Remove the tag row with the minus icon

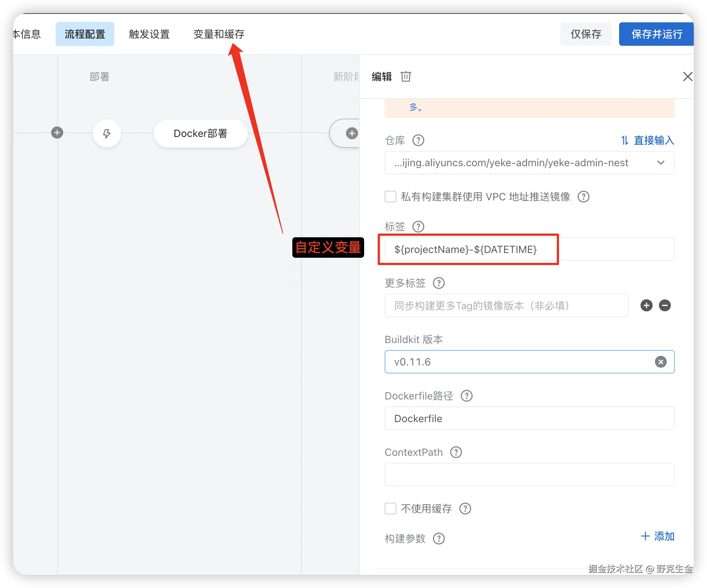click(665, 305)
